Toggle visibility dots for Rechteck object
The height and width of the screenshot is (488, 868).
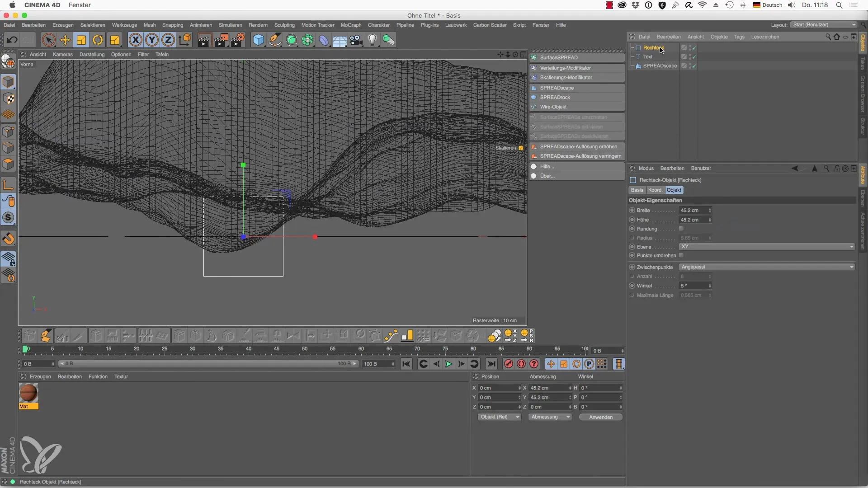[x=690, y=48]
